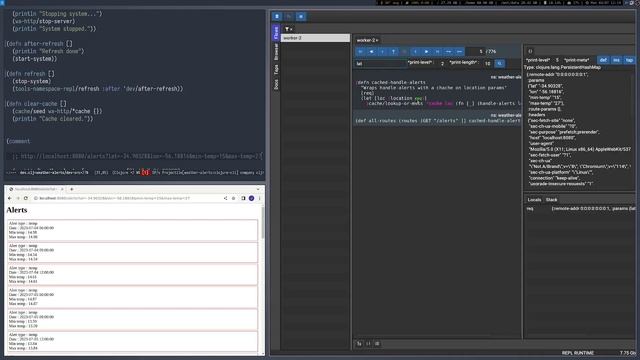
Task: Jump to last step button
Action: tap(438, 51)
